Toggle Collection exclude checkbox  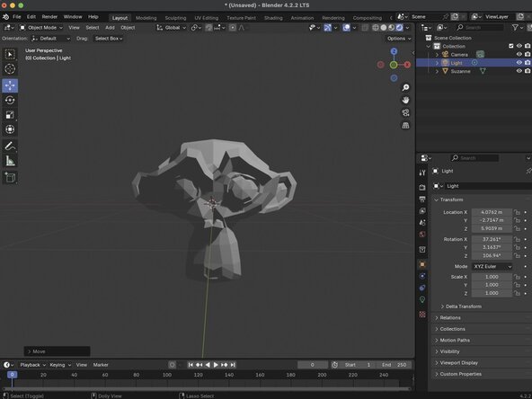[x=511, y=46]
